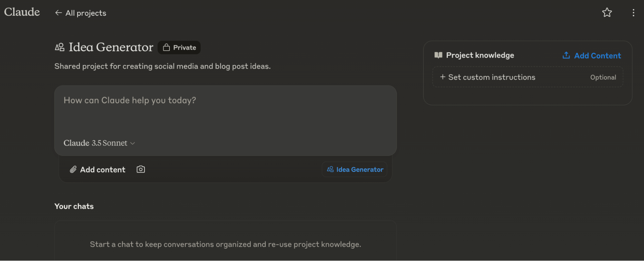The width and height of the screenshot is (644, 261).
Task: Go back to All projects
Action: pos(81,13)
